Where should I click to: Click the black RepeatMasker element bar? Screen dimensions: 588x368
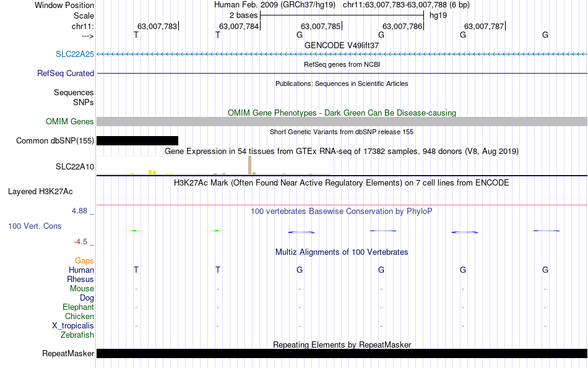342,353
